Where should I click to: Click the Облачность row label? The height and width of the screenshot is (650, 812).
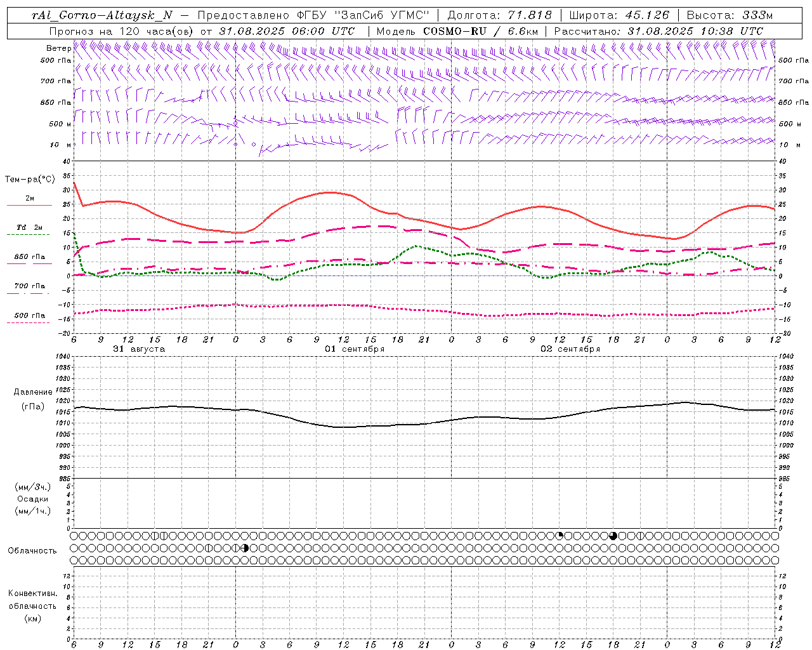[32, 551]
